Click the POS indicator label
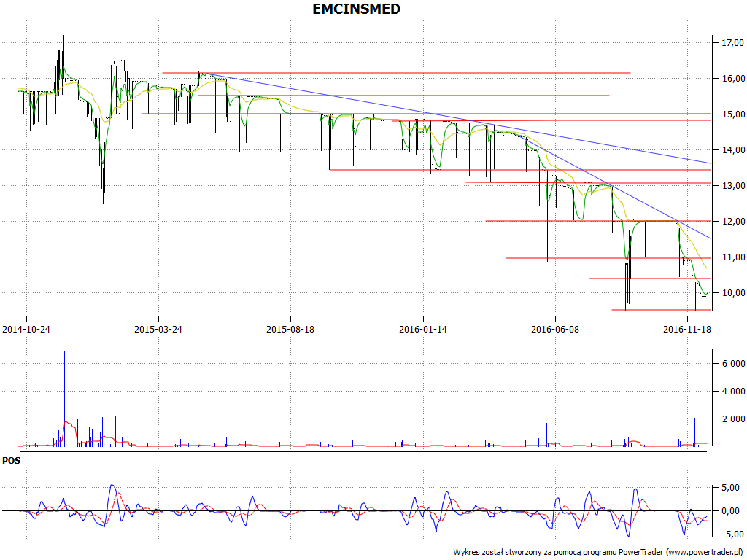Screen dimensions: 747x560 click(x=12, y=461)
